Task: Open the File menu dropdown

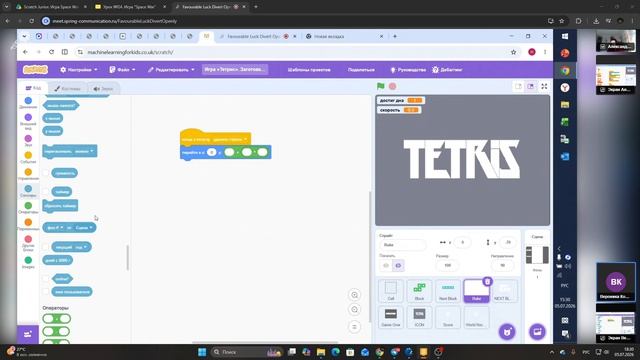Action: click(122, 70)
